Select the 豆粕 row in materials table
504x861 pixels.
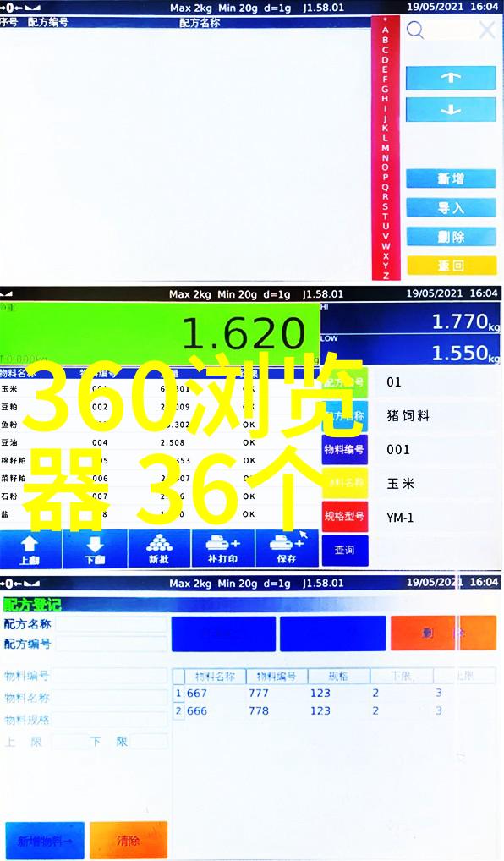click(159, 407)
